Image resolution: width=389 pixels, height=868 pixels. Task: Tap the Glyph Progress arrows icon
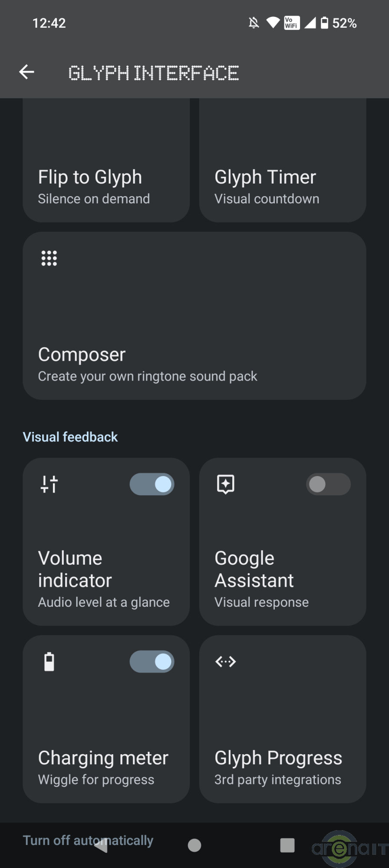tap(226, 661)
